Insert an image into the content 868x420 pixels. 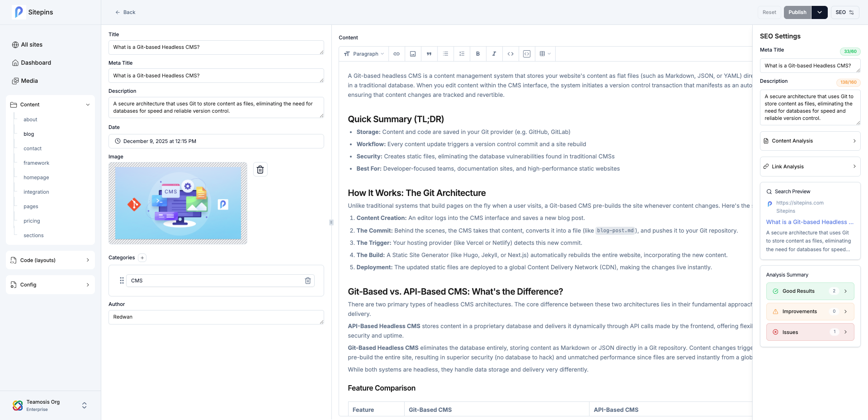[413, 53]
